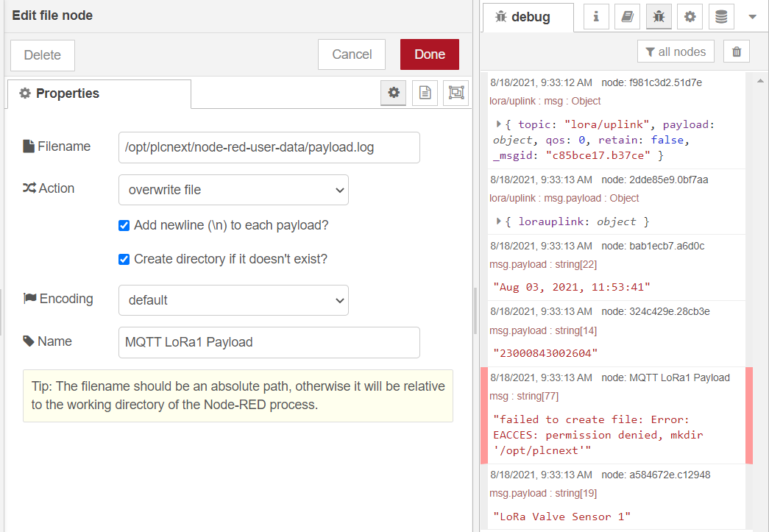Click node MQTT LoRa1 Payload link in debug
The width and height of the screenshot is (769, 532).
[x=665, y=377]
